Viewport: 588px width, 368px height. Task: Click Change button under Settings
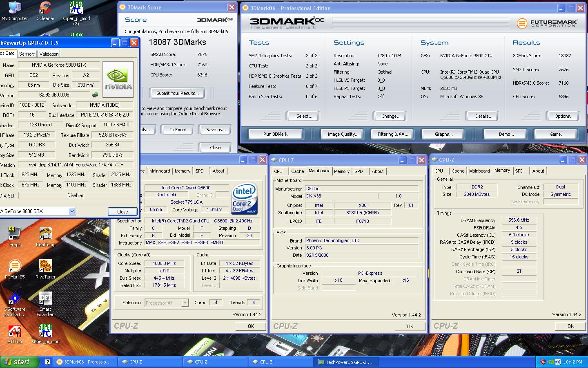point(391,116)
